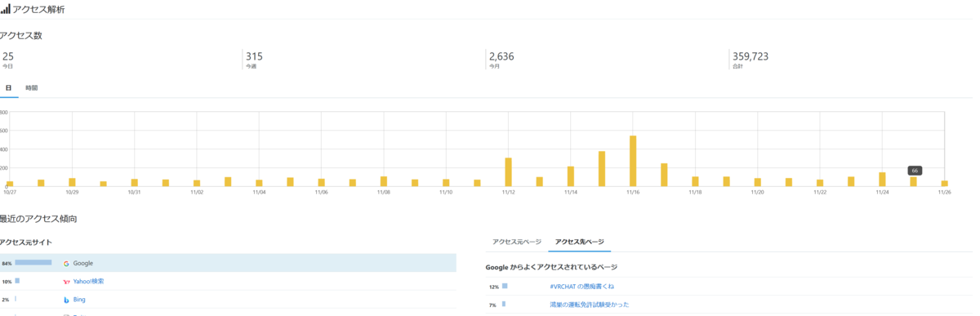Select the 11/25 bar under the 66 tooltip
The width and height of the screenshot is (980, 316).
[x=914, y=182]
